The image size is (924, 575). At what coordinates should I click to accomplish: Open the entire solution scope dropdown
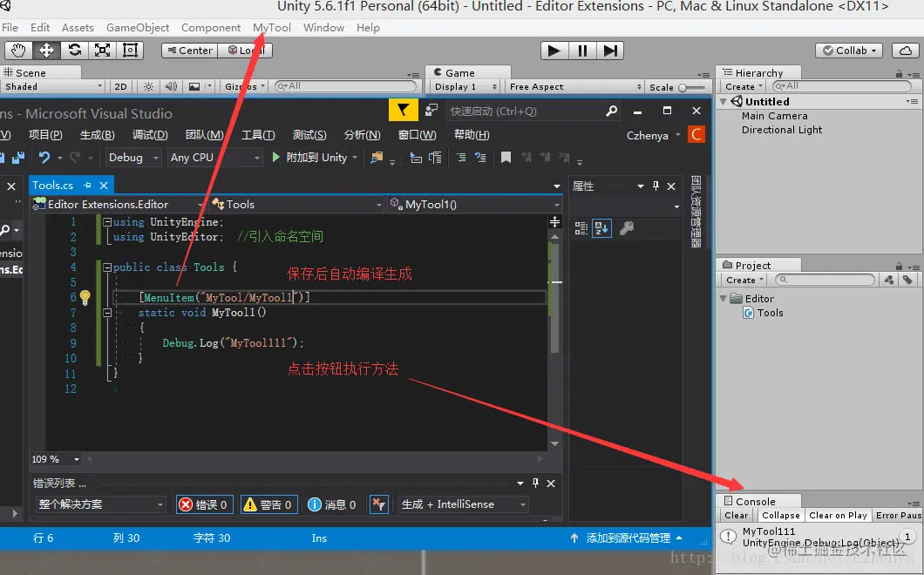coord(100,504)
